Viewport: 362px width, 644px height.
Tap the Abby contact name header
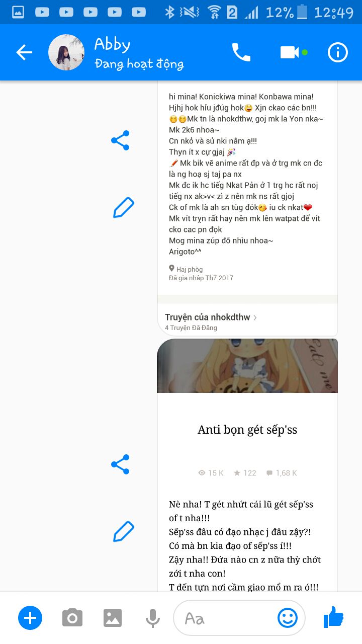click(112, 45)
